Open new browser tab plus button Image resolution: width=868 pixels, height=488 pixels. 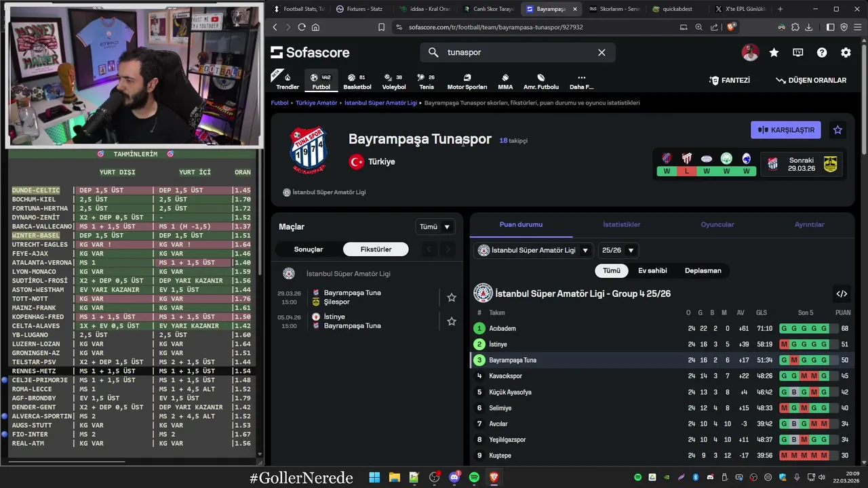tap(780, 9)
